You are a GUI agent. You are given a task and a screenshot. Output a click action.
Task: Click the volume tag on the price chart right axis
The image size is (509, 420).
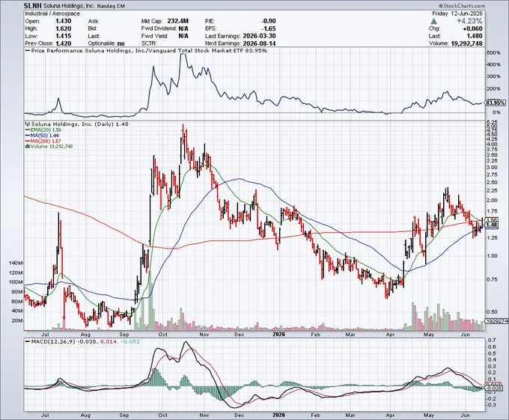pyautogui.click(x=496, y=321)
